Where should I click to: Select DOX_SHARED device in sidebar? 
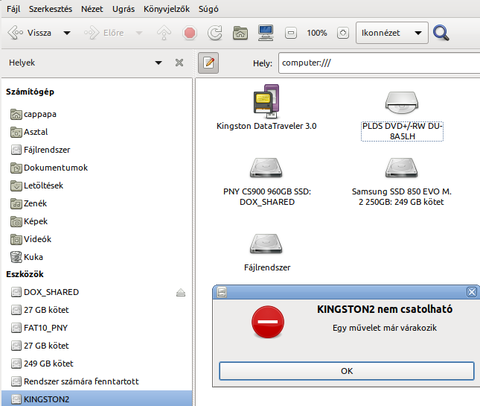pos(97,292)
